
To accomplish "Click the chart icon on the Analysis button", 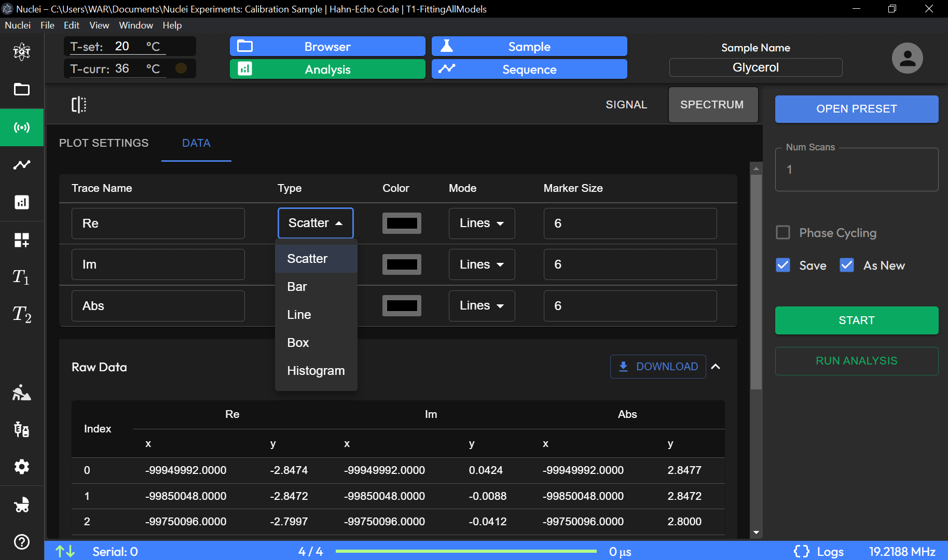I will point(245,68).
